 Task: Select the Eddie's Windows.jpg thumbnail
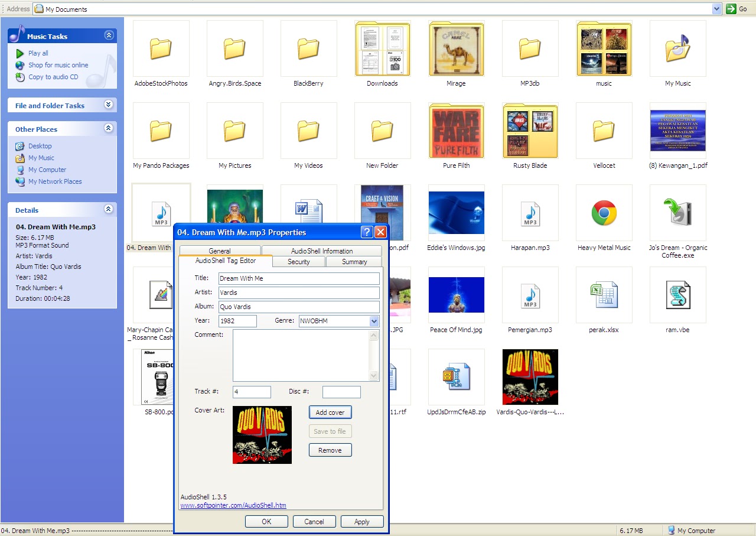tap(456, 213)
